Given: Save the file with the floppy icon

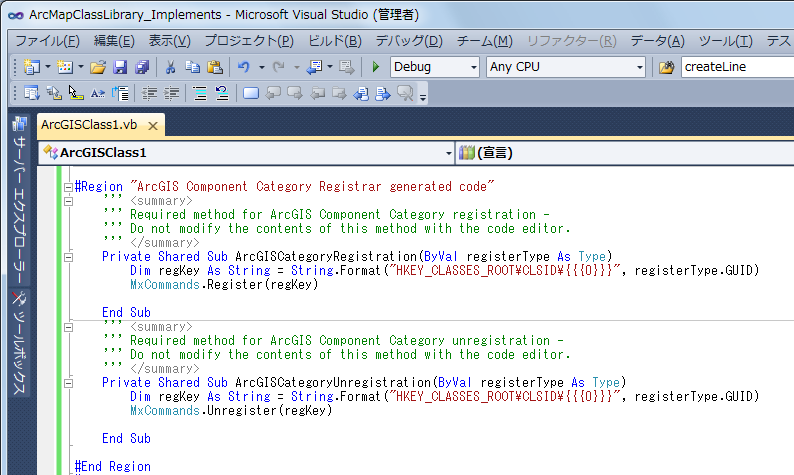Looking at the screenshot, I should (120, 67).
